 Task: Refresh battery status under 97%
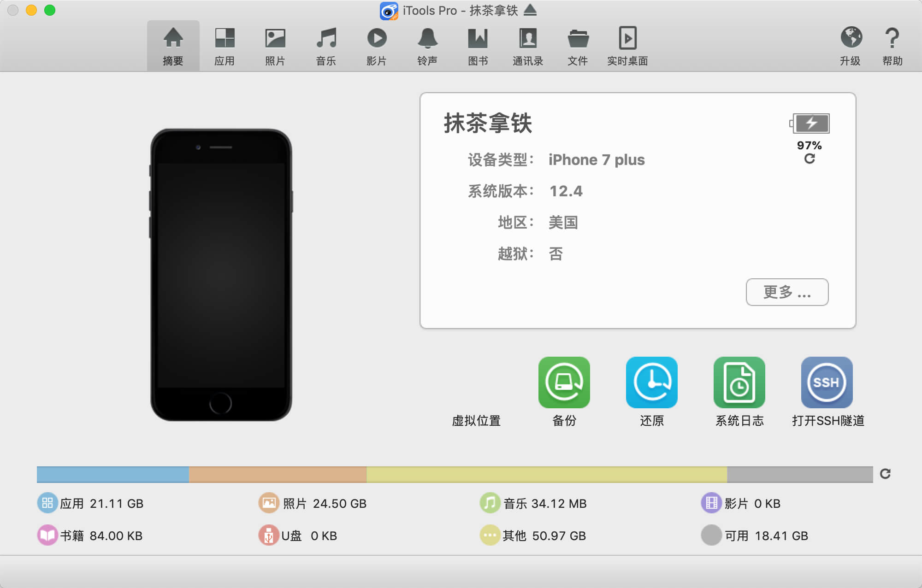point(810,159)
